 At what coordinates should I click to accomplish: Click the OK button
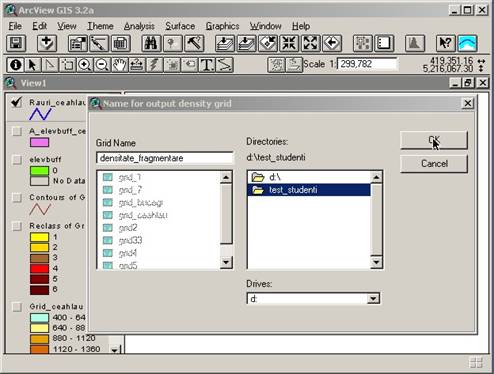point(434,140)
